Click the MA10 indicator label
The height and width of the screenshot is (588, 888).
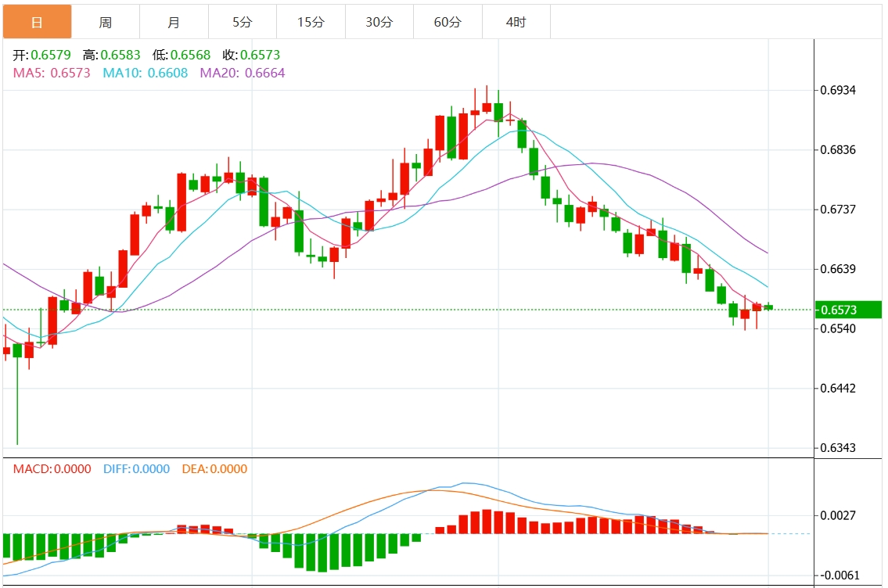(x=145, y=73)
